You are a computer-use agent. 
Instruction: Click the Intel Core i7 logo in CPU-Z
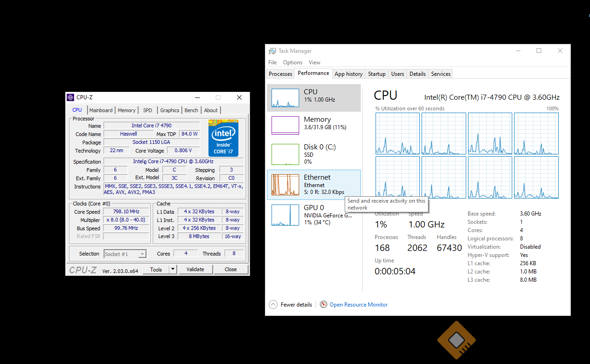pos(223,138)
